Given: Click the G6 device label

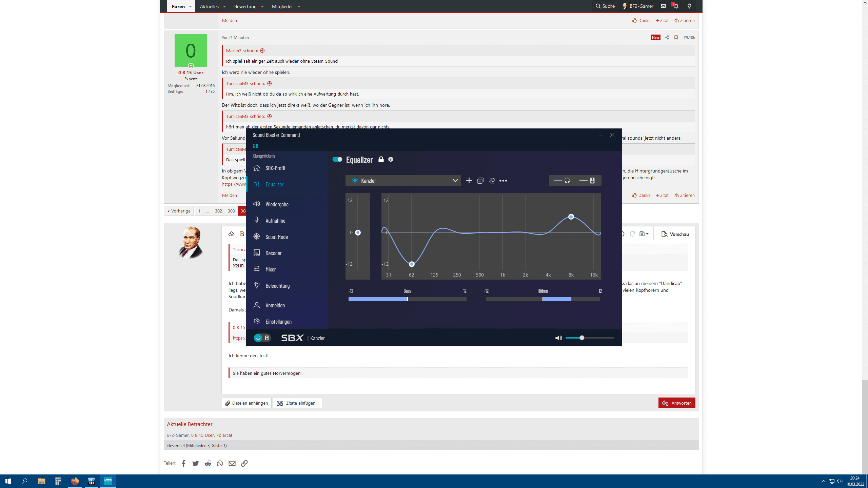Looking at the screenshot, I should pyautogui.click(x=255, y=146).
